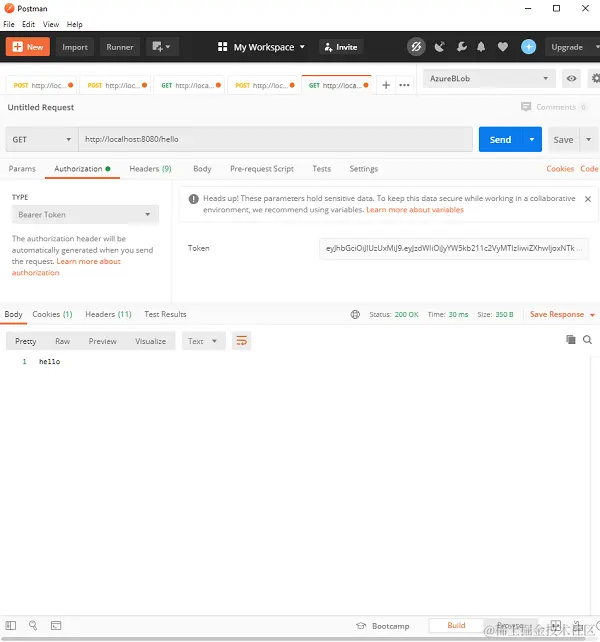
Task: Toggle sidebar icon in status bar
Action: click(11, 625)
